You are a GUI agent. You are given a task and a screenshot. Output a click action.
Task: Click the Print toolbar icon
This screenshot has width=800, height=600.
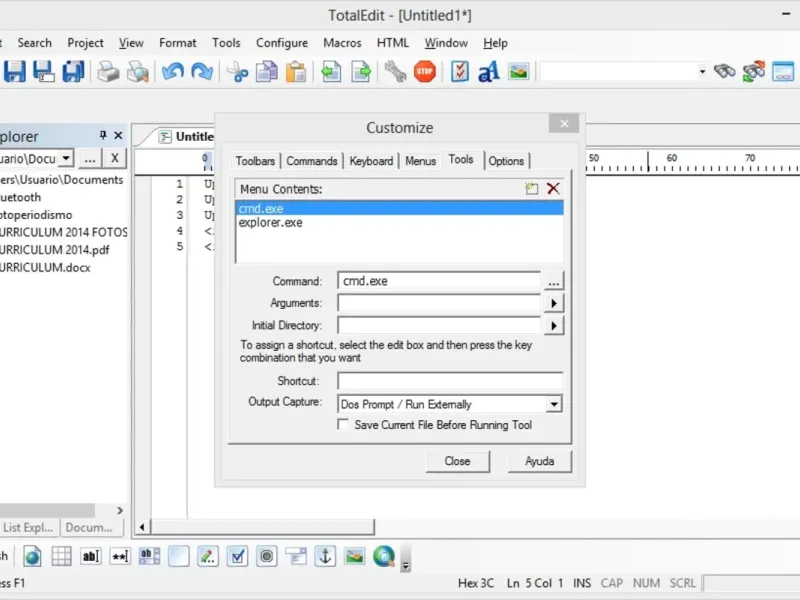(x=107, y=71)
